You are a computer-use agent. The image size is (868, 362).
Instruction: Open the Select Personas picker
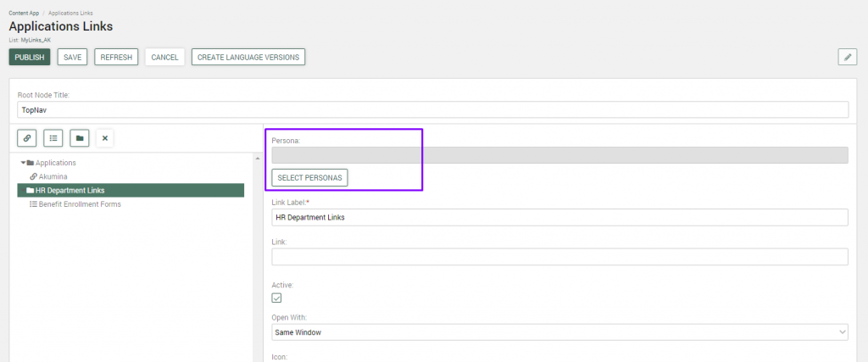309,177
